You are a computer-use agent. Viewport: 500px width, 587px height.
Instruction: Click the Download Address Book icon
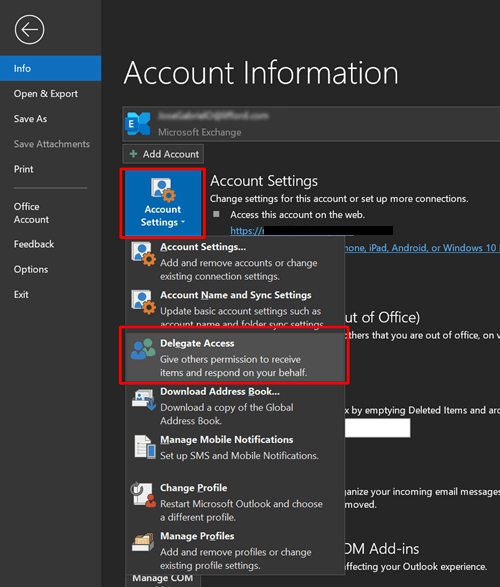(143, 399)
